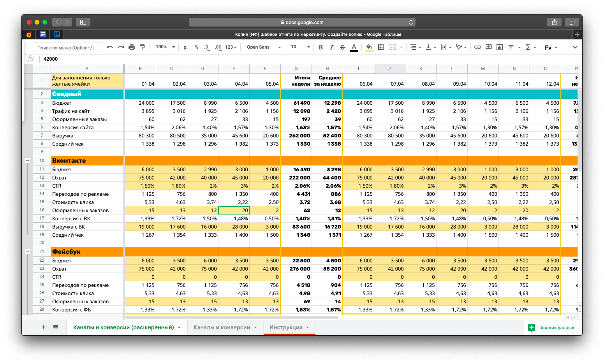Add a new sheet with plus button
Viewport: 604px width, 364px height.
coord(44,327)
